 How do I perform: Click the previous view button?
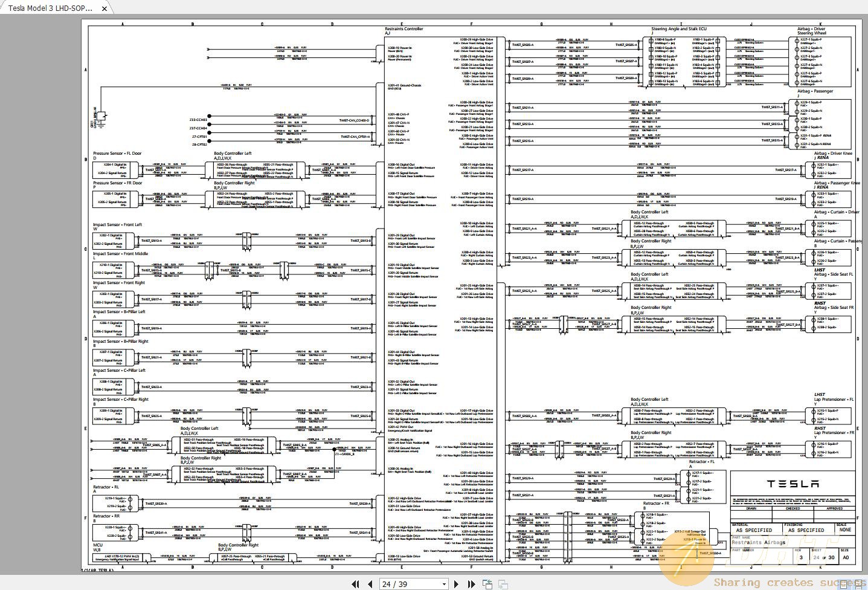pyautogui.click(x=487, y=584)
